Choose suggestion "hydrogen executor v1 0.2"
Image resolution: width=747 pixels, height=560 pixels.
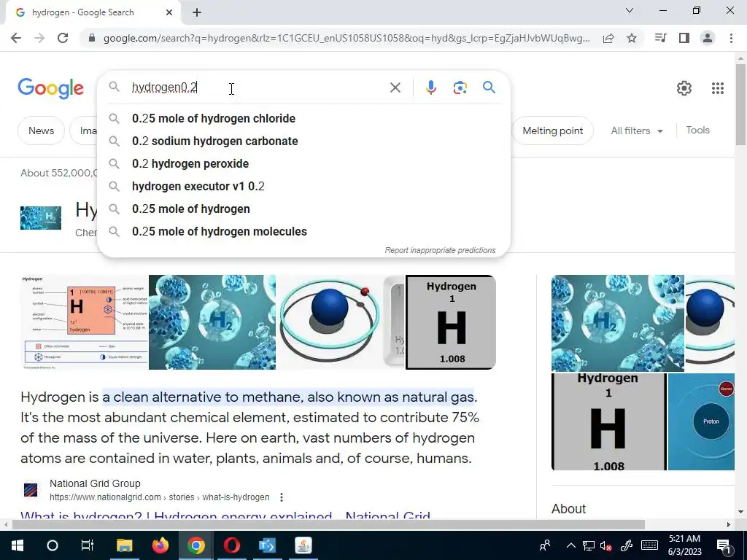pos(303,186)
